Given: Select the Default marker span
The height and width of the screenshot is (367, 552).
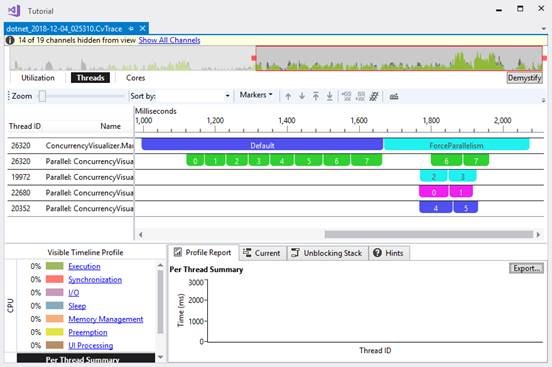Looking at the screenshot, I should point(262,145).
